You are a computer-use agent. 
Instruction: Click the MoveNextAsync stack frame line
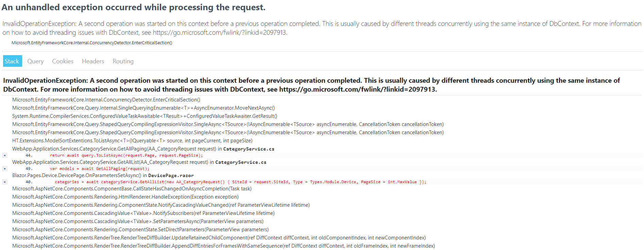143,108
